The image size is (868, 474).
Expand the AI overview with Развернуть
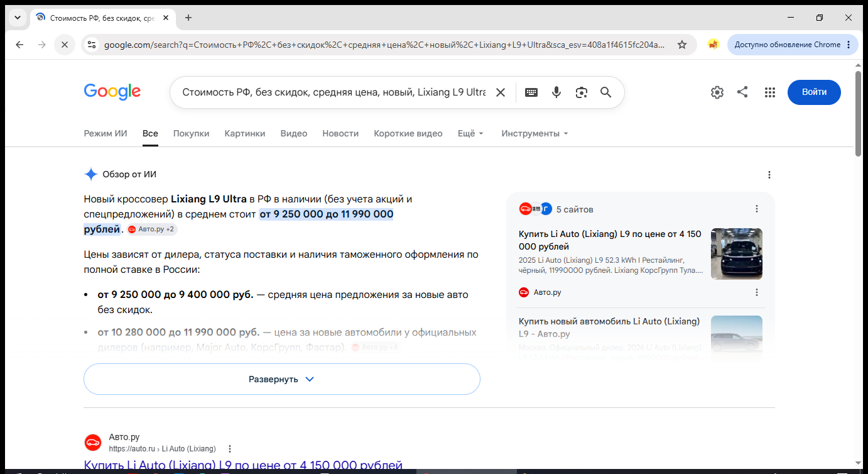point(282,379)
